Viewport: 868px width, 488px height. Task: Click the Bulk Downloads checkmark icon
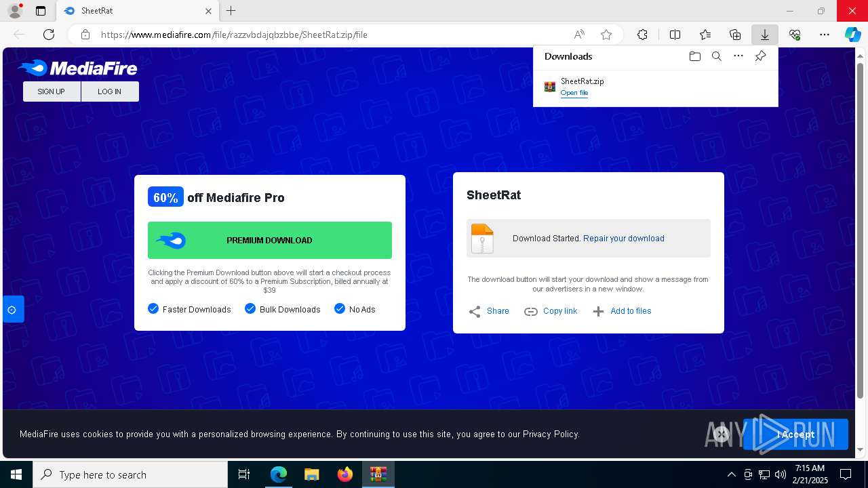(x=250, y=308)
